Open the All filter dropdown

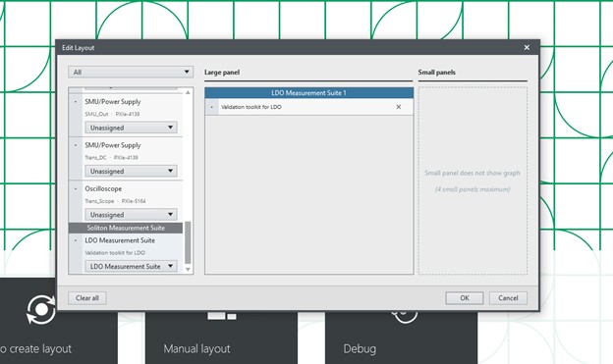click(x=131, y=72)
